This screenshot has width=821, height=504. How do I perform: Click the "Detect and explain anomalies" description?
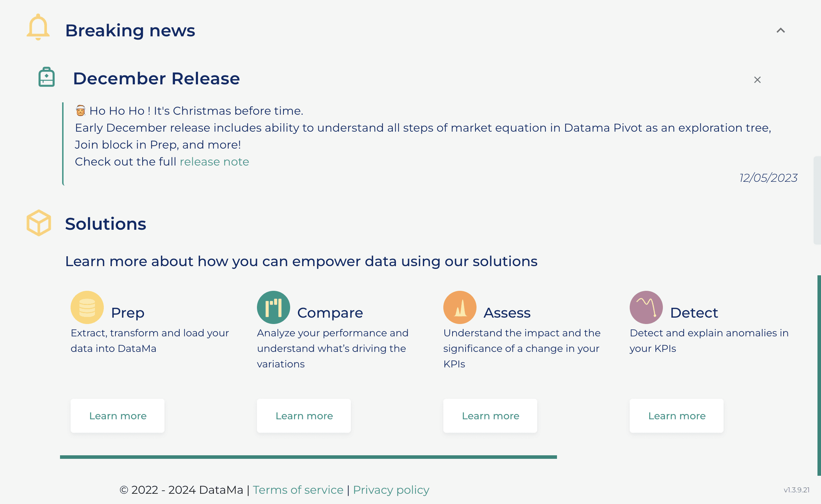(x=709, y=341)
